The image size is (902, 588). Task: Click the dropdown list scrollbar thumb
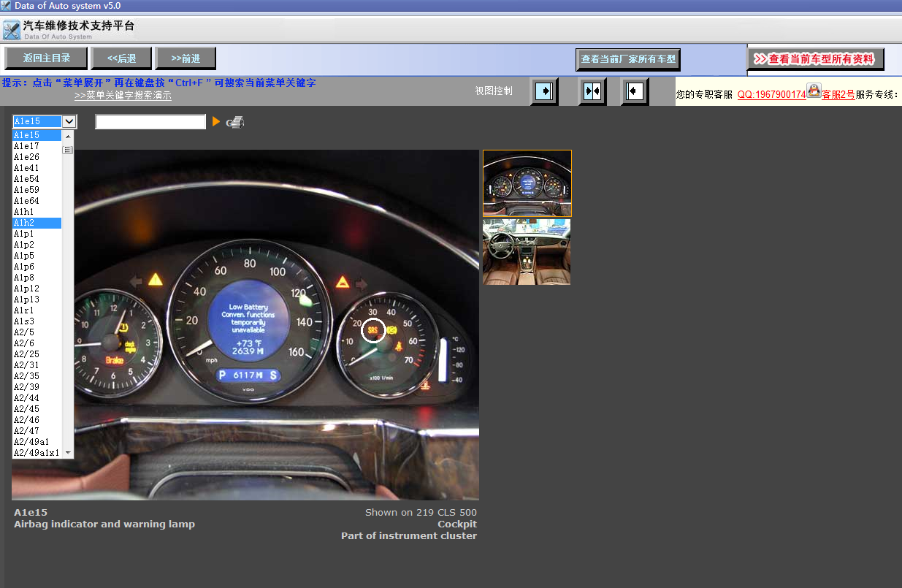(68, 150)
